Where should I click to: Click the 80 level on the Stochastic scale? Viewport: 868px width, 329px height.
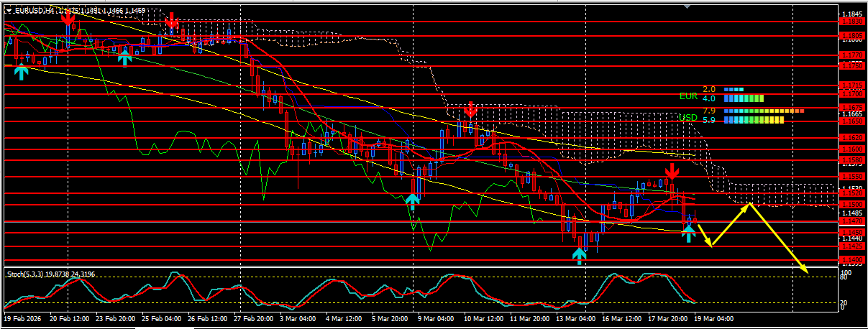[845, 279]
